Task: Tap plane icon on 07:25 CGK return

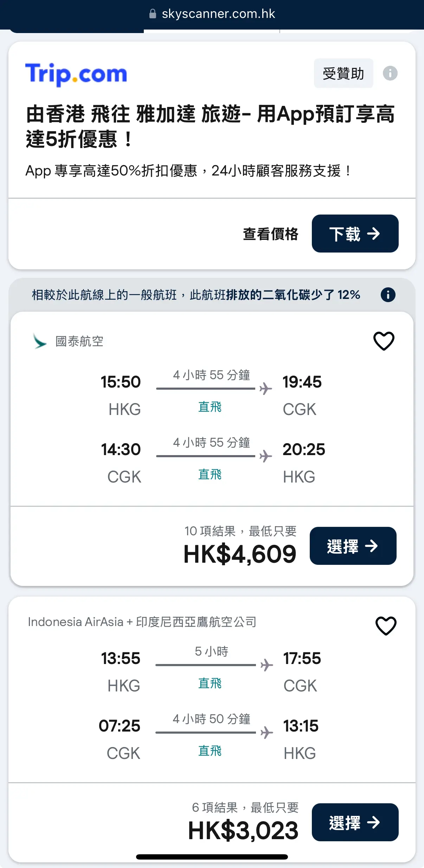Action: pyautogui.click(x=267, y=733)
